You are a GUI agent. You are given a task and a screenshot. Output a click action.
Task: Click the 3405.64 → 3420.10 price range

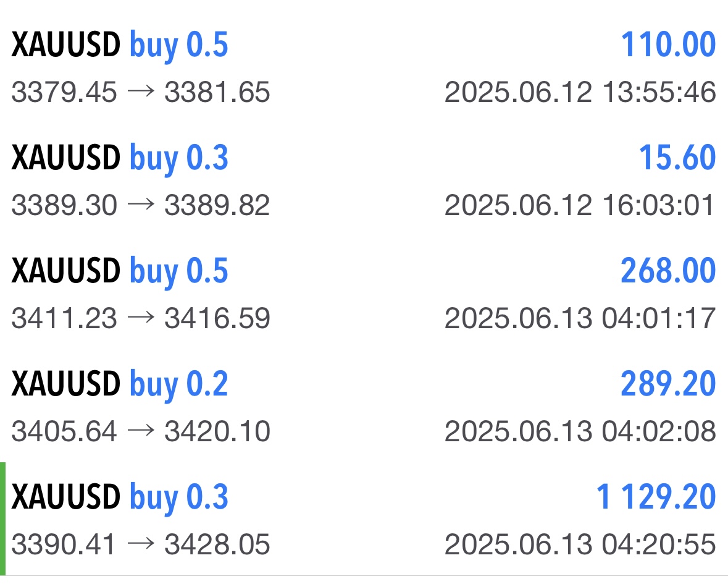point(141,431)
